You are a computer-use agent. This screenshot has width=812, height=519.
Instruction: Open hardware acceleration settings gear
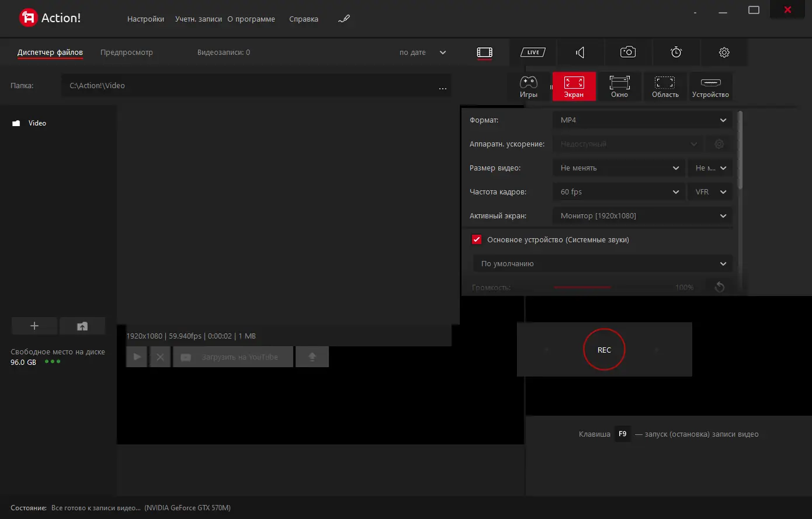click(x=719, y=144)
